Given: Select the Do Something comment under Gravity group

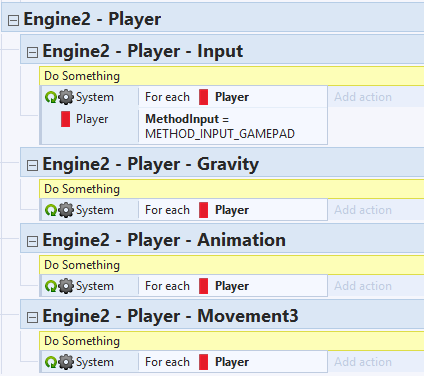Looking at the screenshot, I should 232,189.
